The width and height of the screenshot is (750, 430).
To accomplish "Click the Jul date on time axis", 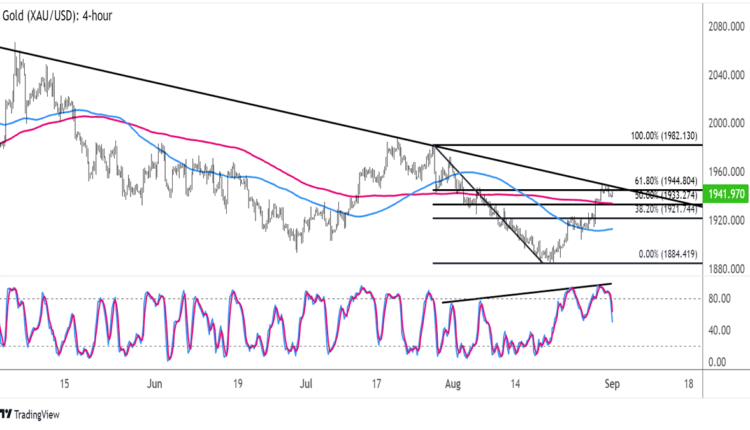I will 307,382.
